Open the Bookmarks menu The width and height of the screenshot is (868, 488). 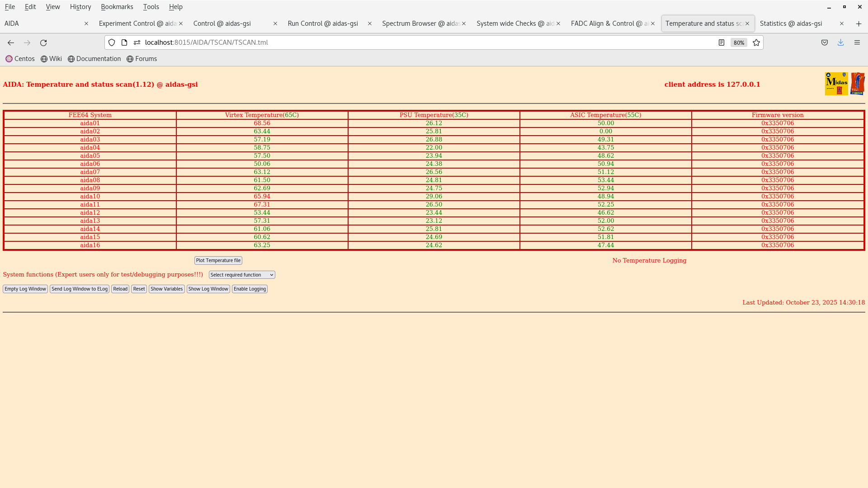[x=117, y=7]
